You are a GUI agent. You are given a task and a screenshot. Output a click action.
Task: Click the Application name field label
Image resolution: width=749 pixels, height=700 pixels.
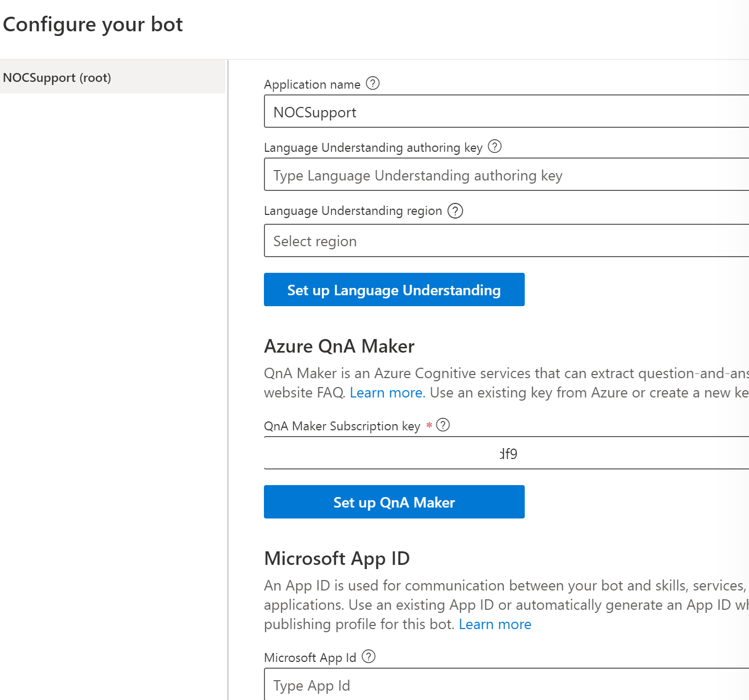(x=312, y=85)
